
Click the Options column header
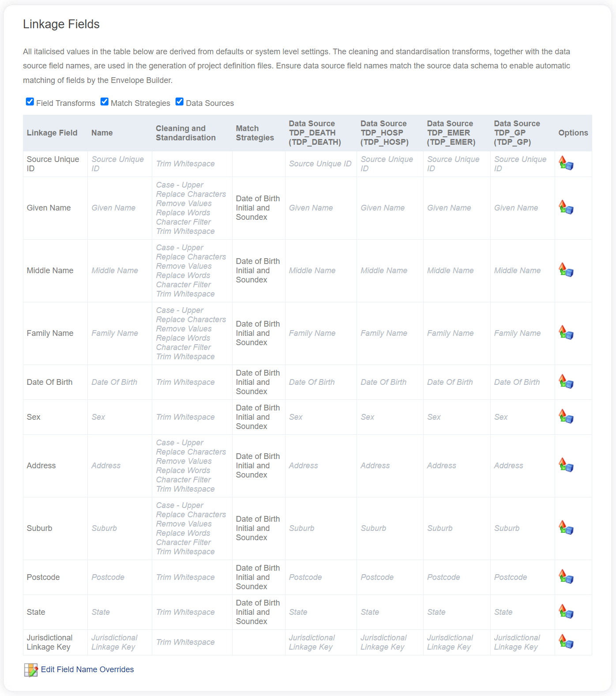click(x=573, y=133)
